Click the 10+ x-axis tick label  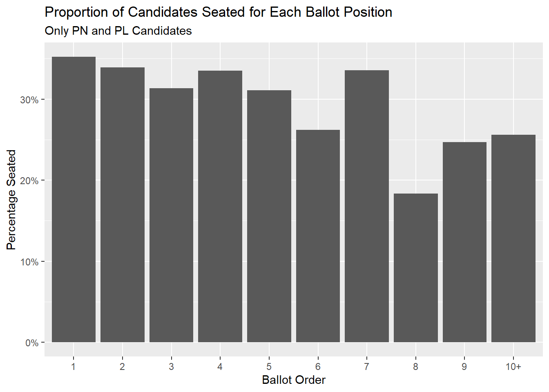pos(513,367)
